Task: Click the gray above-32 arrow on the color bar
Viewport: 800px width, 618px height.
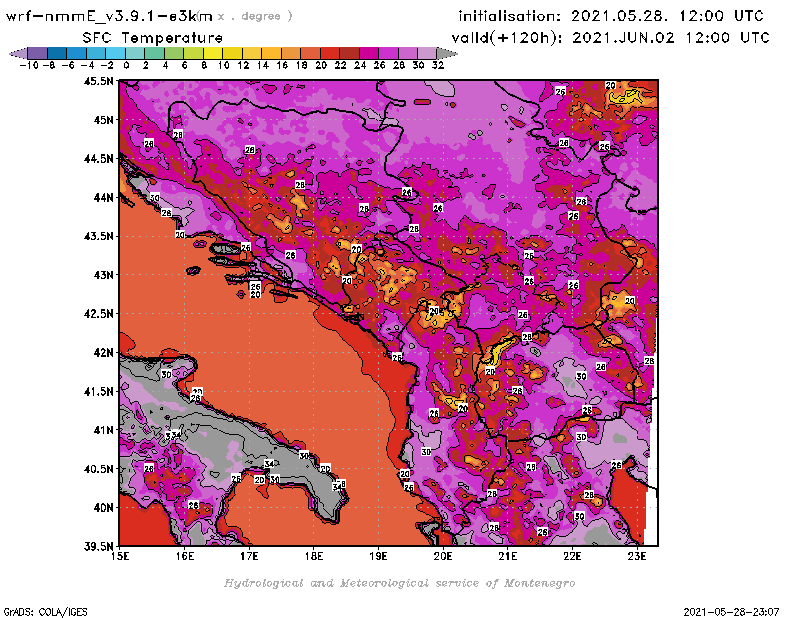Action: (447, 53)
